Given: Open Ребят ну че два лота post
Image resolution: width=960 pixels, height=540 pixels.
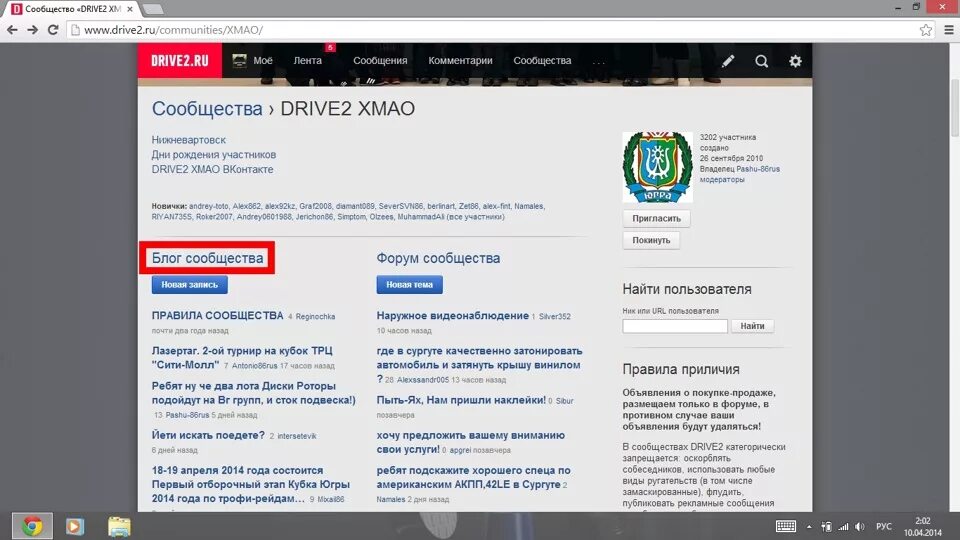Looking at the screenshot, I should pyautogui.click(x=253, y=393).
